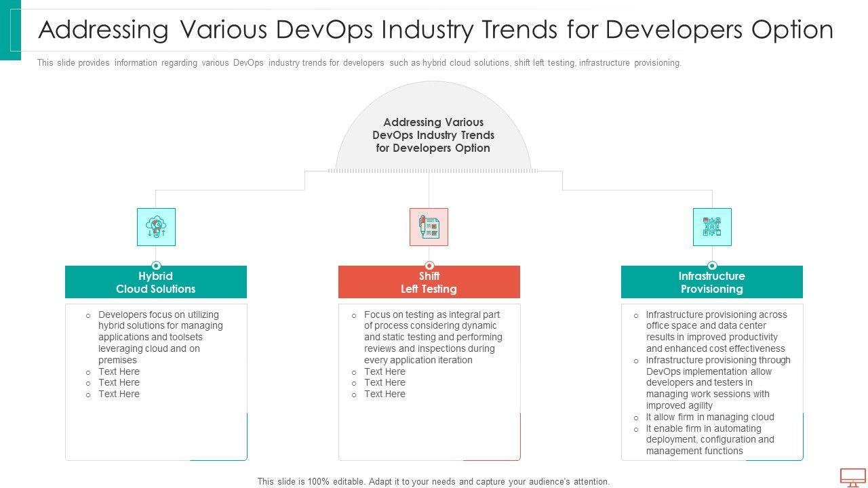Click the main slide title text

(x=435, y=30)
